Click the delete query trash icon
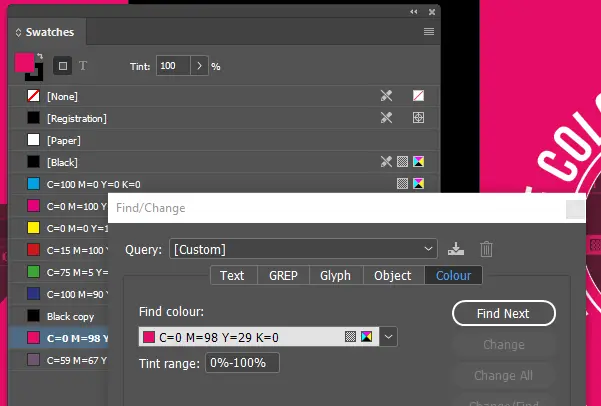The image size is (601, 406). click(486, 249)
